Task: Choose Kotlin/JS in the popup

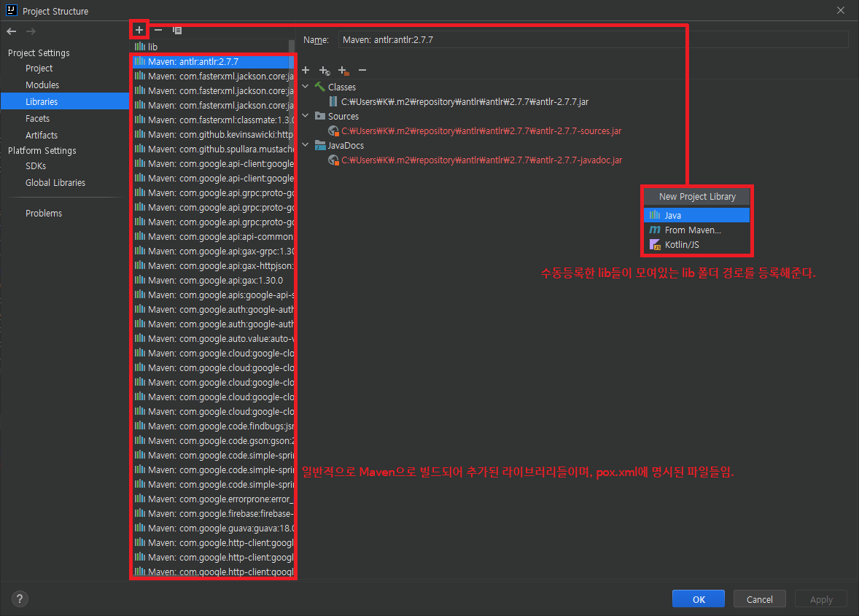Action: tap(696, 245)
